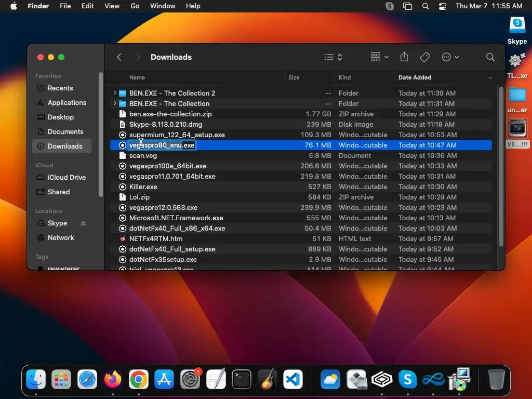The image size is (532, 399).
Task: Click Skype status icon in menu bar
Action: (x=390, y=6)
